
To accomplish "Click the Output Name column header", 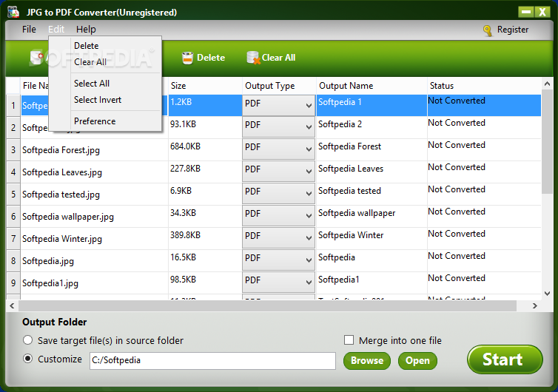I will pos(372,86).
